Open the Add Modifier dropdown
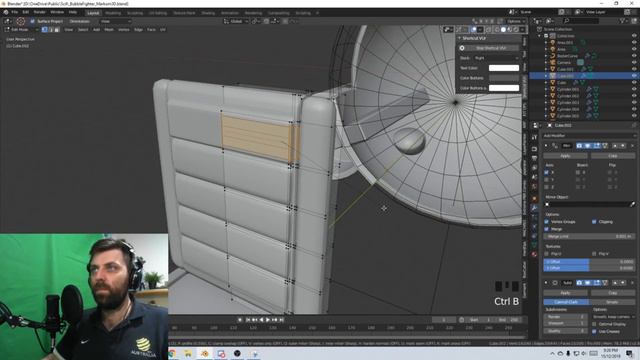 click(x=589, y=136)
